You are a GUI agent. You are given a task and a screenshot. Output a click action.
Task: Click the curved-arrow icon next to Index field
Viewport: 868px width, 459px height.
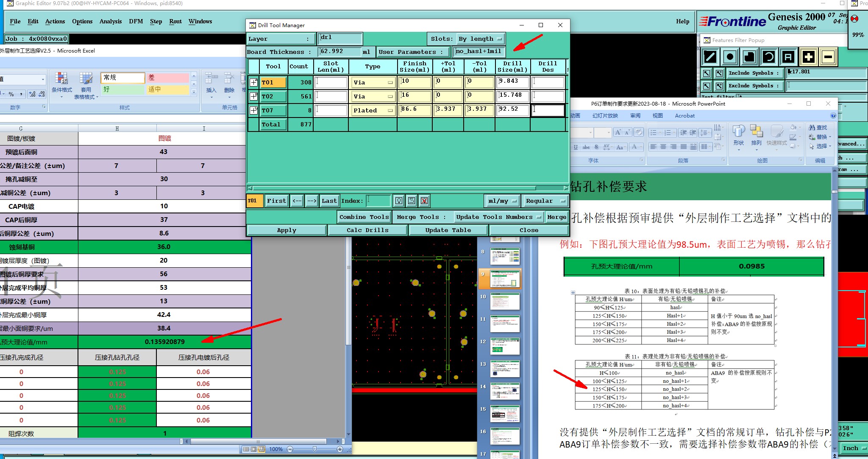pos(412,201)
